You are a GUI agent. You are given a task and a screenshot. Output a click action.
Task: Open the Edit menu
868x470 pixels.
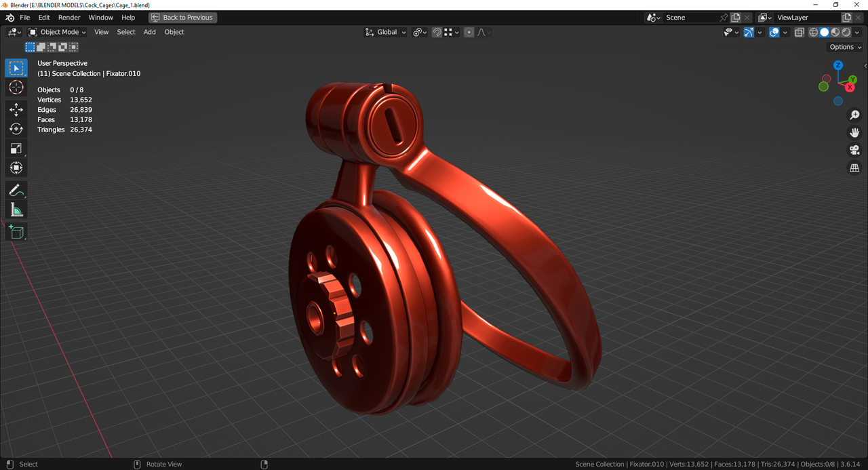[x=44, y=18]
